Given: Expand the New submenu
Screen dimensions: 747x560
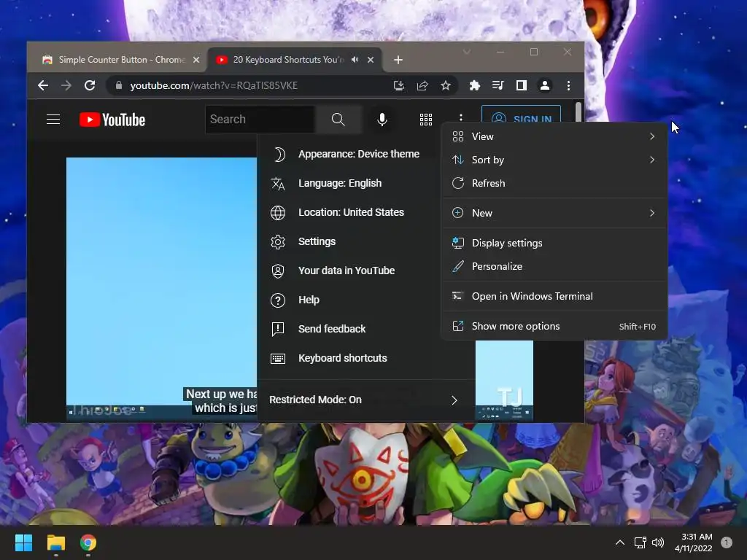Looking at the screenshot, I should pyautogui.click(x=554, y=214).
